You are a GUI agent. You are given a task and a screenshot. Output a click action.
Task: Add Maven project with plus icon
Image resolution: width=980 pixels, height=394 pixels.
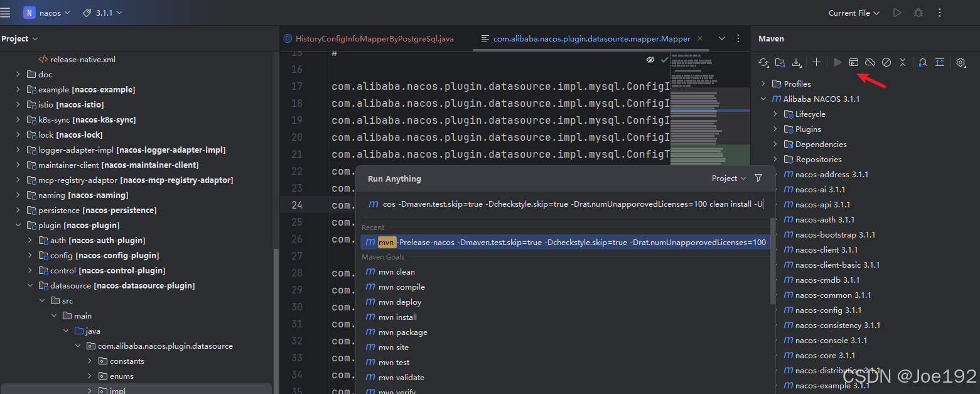pyautogui.click(x=816, y=62)
